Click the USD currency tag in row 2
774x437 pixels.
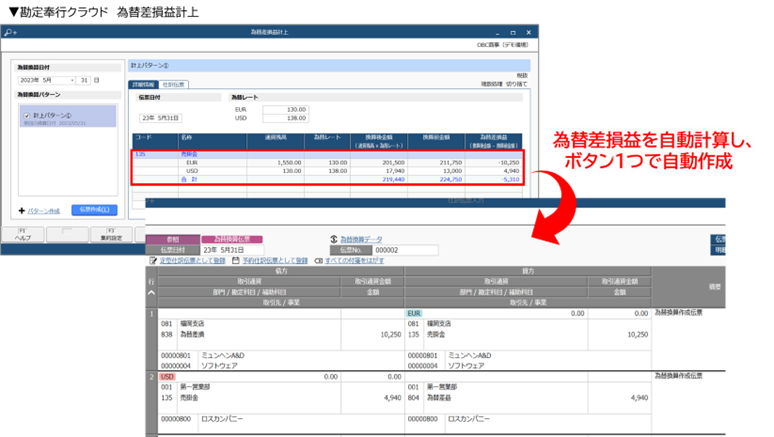click(167, 377)
